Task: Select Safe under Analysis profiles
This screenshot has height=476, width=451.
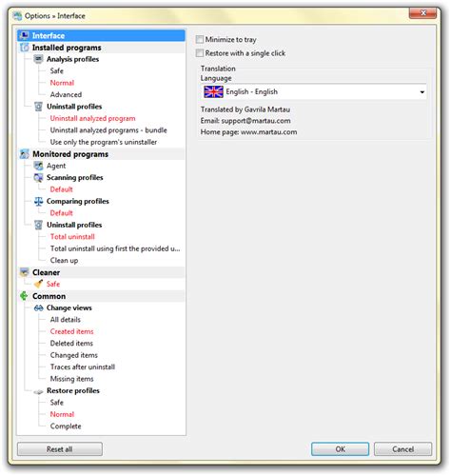Action: [x=57, y=71]
